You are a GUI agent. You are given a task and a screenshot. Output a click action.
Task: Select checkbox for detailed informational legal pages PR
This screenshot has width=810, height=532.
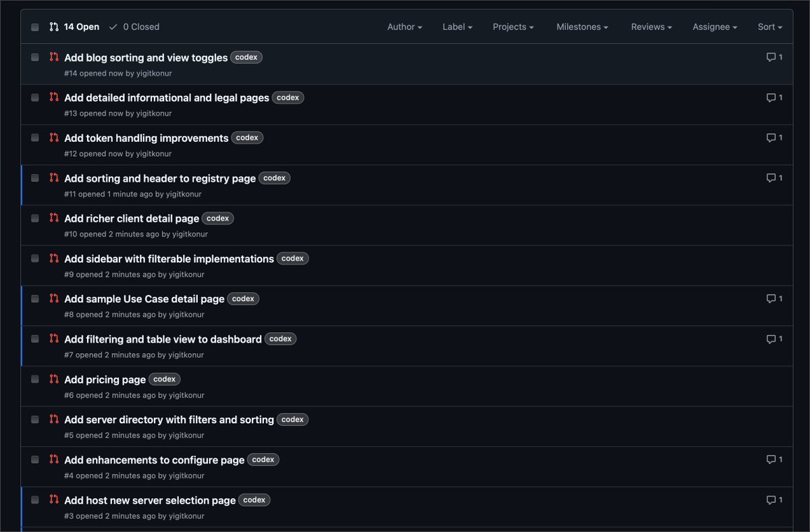35,97
